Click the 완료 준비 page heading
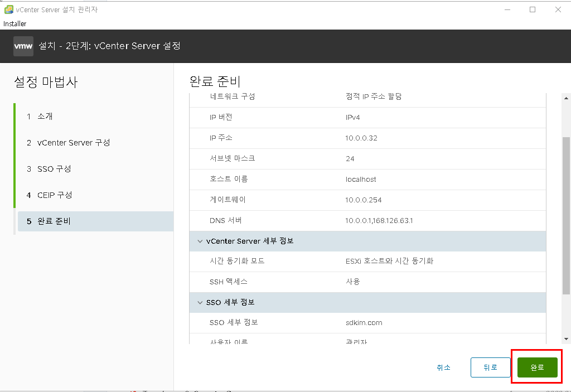The height and width of the screenshot is (392, 571). [215, 81]
